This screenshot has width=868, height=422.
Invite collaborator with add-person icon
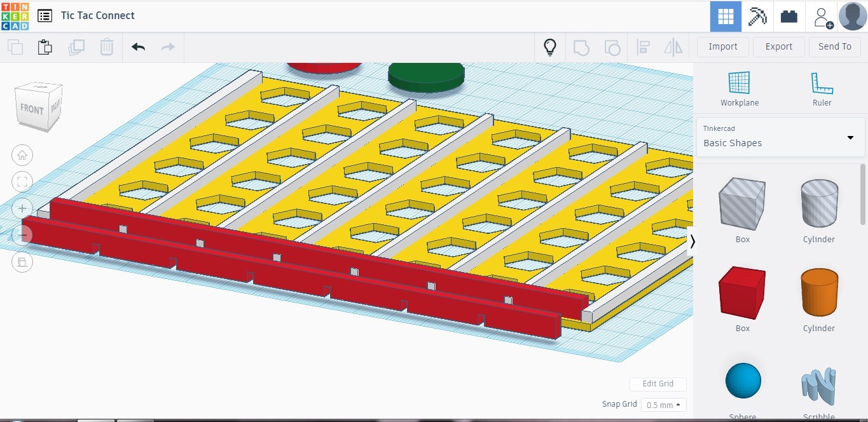pyautogui.click(x=822, y=17)
